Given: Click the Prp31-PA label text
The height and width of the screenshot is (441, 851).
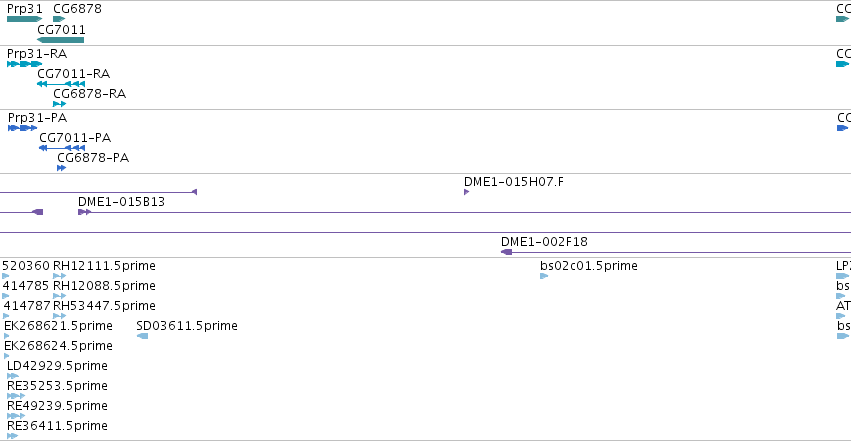Looking at the screenshot, I should point(37,118).
